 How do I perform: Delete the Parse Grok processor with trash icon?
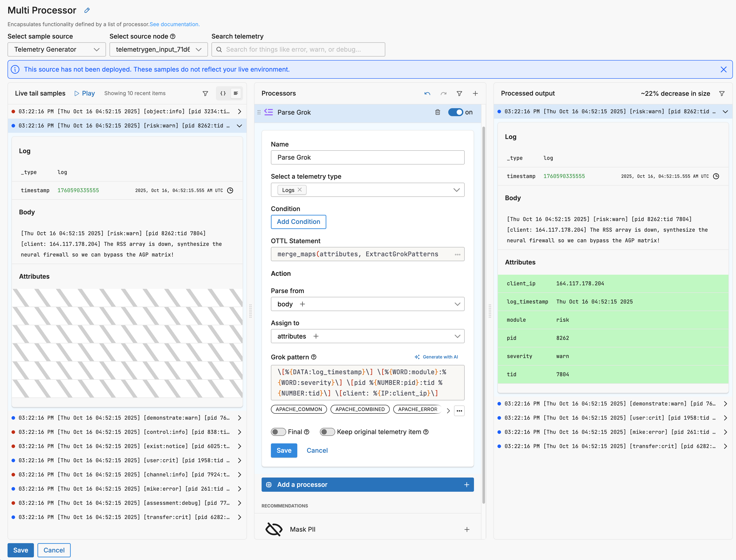click(x=437, y=112)
